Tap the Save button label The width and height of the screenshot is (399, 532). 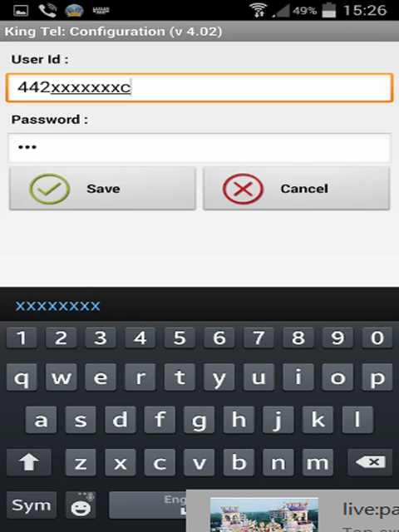(x=103, y=189)
